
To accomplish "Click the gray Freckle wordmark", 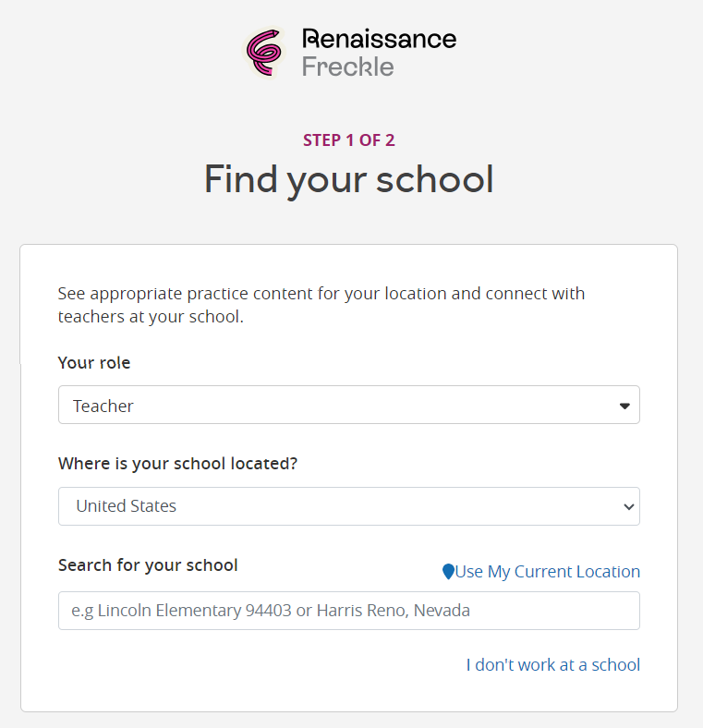I will point(347,67).
